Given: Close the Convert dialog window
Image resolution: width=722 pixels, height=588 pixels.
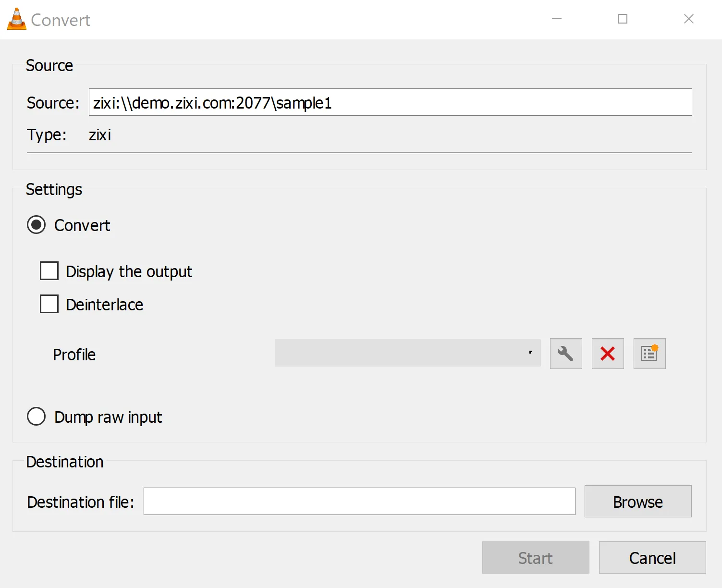Looking at the screenshot, I should pos(689,19).
